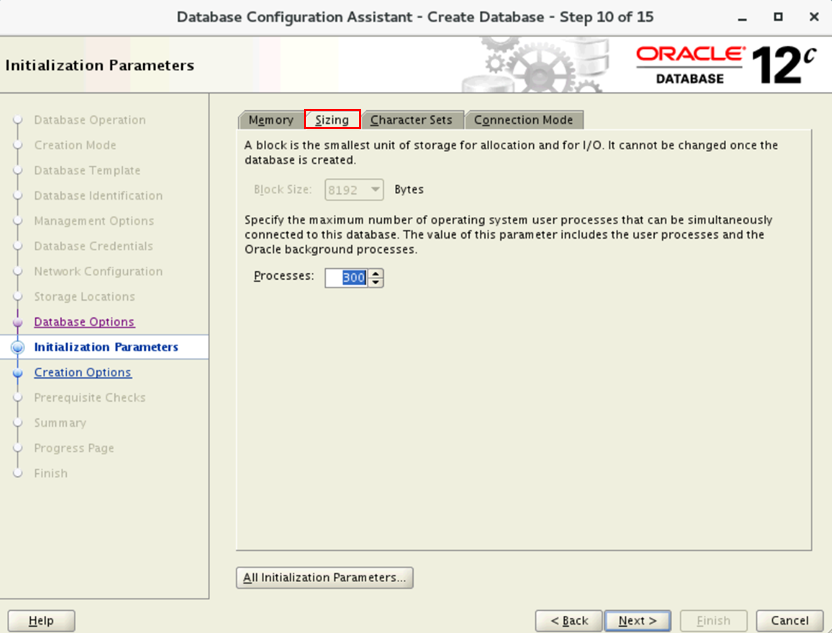Click Prerequisite Checks step label
Screen dimensions: 833x633
[x=90, y=398]
